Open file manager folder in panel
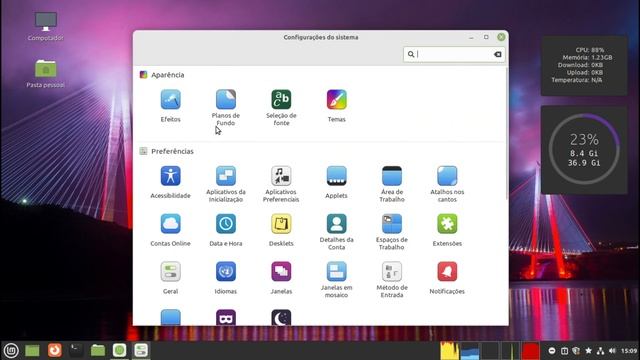The height and width of the screenshot is (360, 640). (98, 350)
